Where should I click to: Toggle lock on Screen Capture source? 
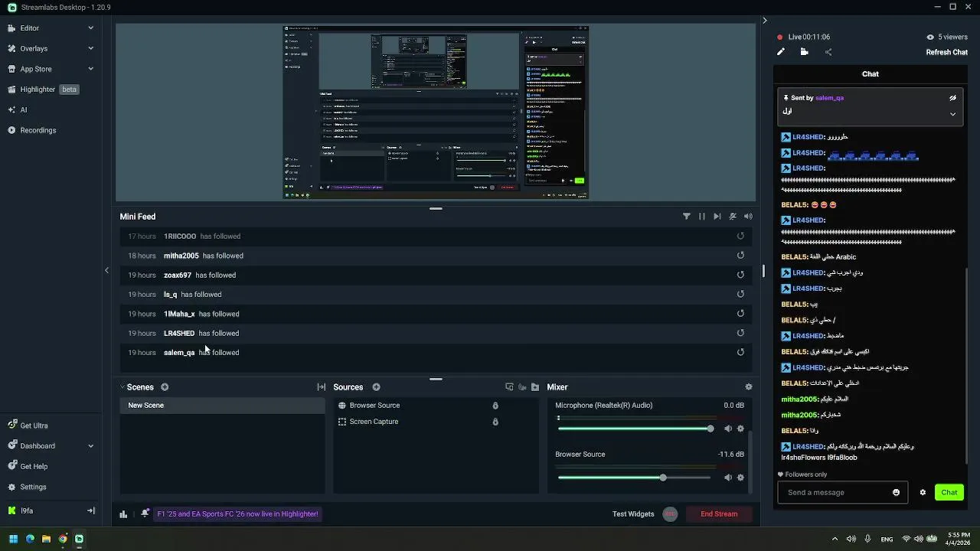(495, 422)
